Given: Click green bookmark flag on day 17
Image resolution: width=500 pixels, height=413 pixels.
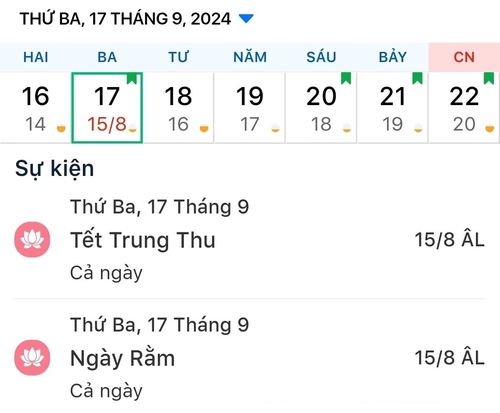Looking at the screenshot, I should [x=132, y=79].
